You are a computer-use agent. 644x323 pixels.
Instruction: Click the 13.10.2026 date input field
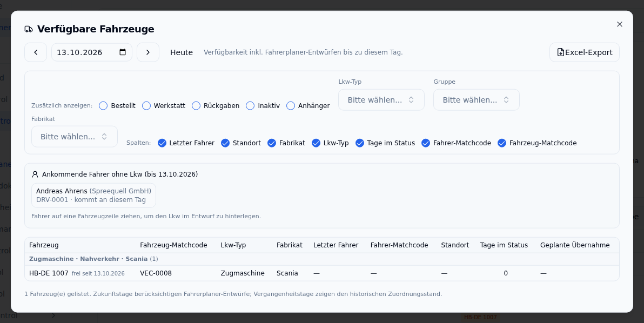coord(92,52)
